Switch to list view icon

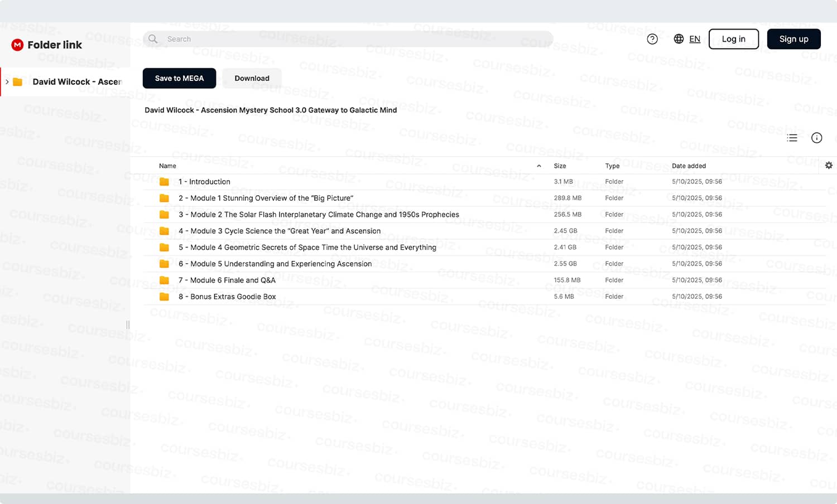[x=792, y=138]
